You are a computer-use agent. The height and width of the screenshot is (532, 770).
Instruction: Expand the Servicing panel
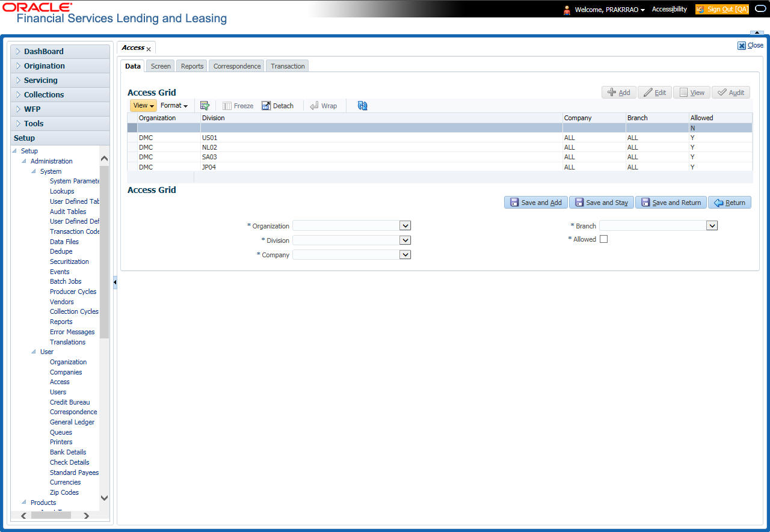click(60, 81)
